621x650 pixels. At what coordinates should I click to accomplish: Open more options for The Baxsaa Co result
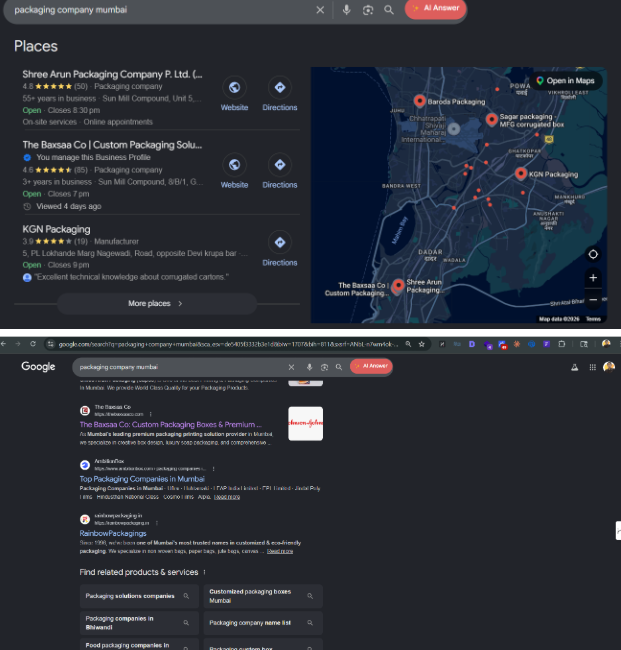[150, 414]
